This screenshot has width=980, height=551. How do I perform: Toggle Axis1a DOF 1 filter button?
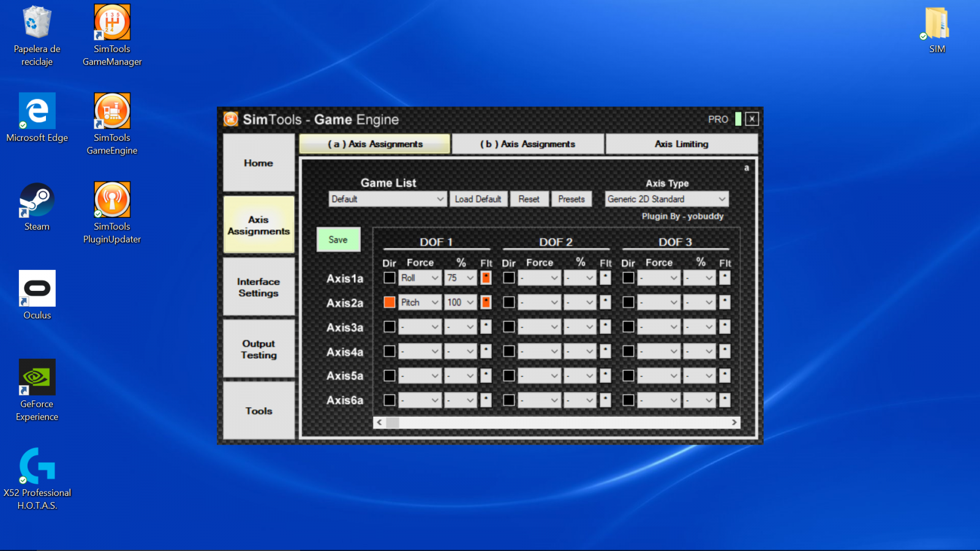(x=486, y=278)
